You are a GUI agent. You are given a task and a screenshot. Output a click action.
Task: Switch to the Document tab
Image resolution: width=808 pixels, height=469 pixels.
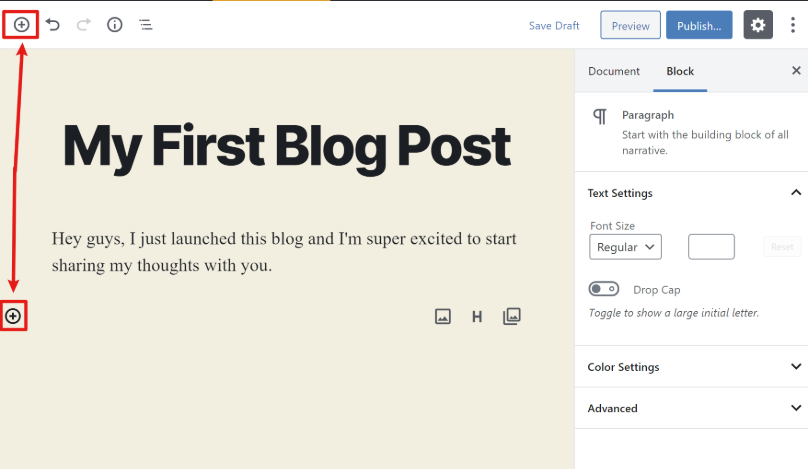pos(614,71)
